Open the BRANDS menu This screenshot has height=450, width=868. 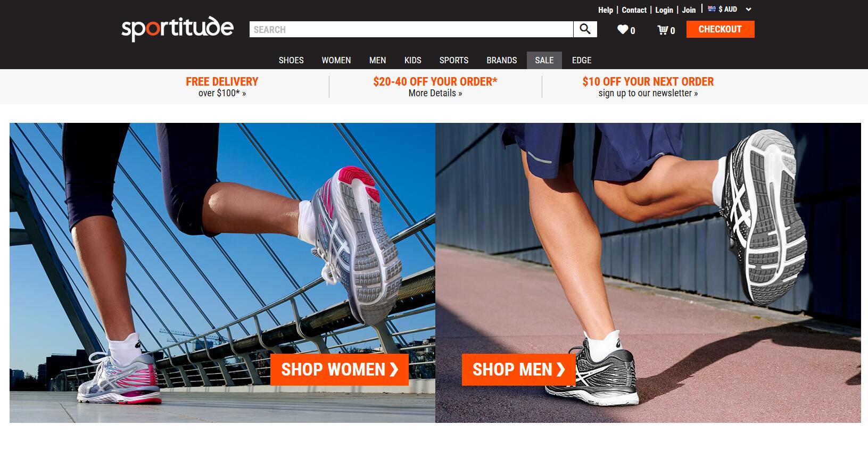pos(502,60)
